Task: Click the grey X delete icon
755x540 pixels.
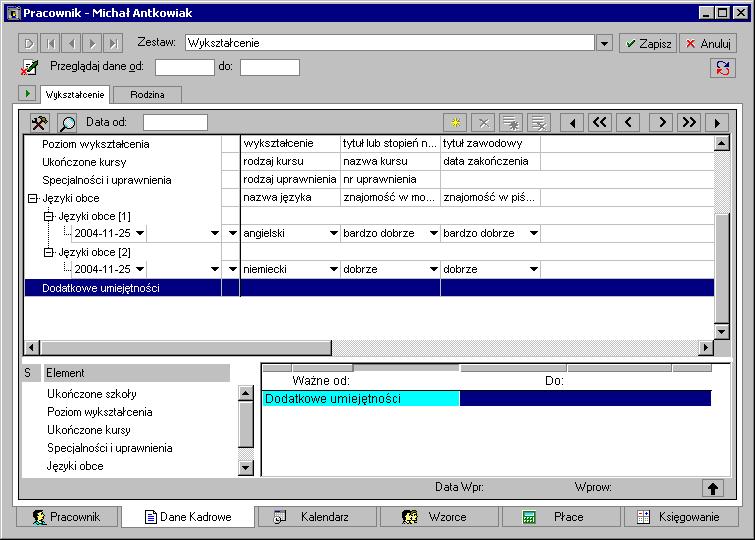Action: click(483, 123)
